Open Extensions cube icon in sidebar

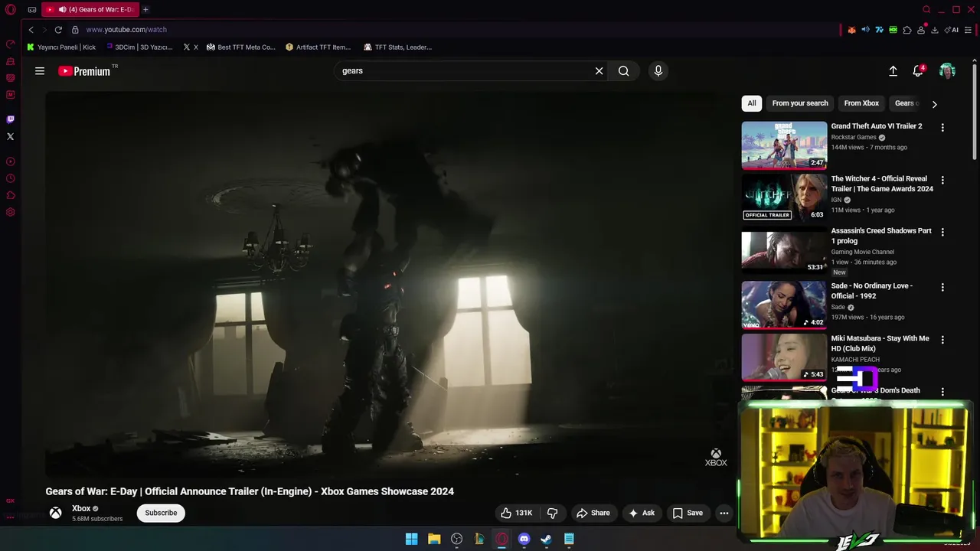point(11,195)
